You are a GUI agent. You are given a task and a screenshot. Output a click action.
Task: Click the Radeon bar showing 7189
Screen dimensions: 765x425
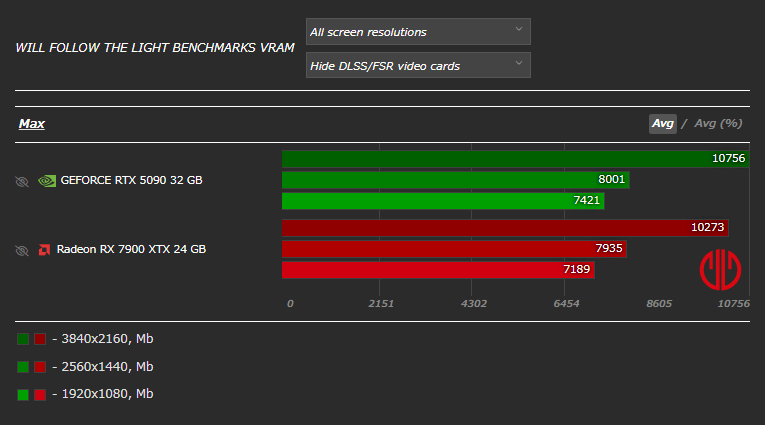point(438,269)
